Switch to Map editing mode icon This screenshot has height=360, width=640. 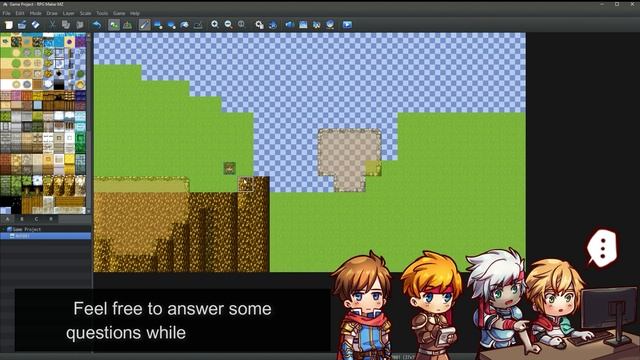[x=114, y=25]
